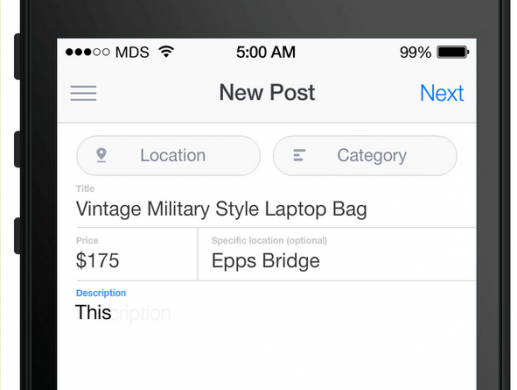Focus the description text starting with This
Image resolution: width=517 pixels, height=390 pixels.
click(x=93, y=312)
